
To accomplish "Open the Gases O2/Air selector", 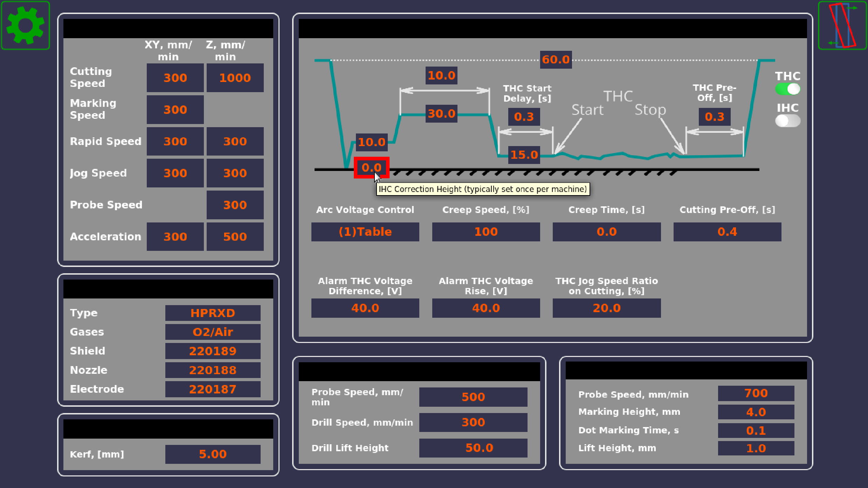I will click(213, 332).
